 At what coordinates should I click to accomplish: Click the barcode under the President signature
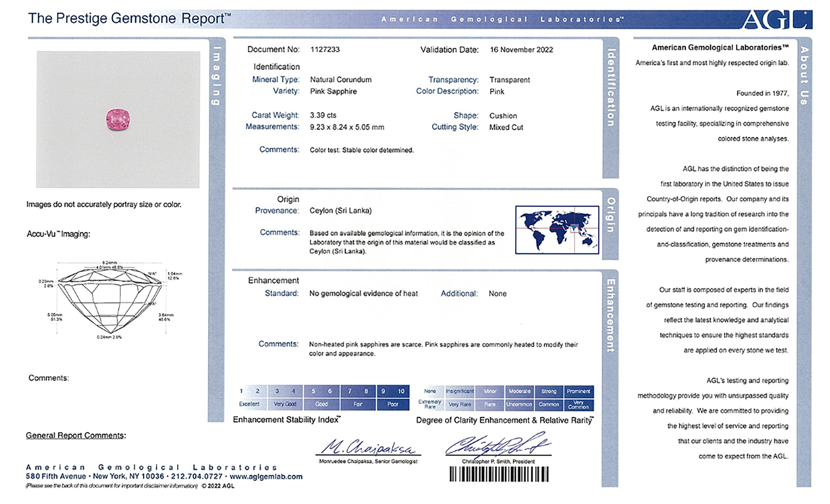coord(499,474)
